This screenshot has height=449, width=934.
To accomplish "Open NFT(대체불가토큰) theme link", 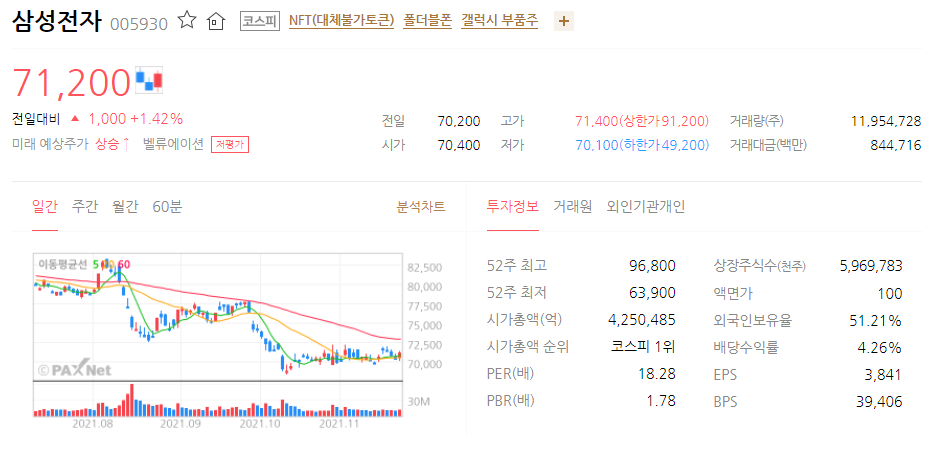I will point(341,21).
